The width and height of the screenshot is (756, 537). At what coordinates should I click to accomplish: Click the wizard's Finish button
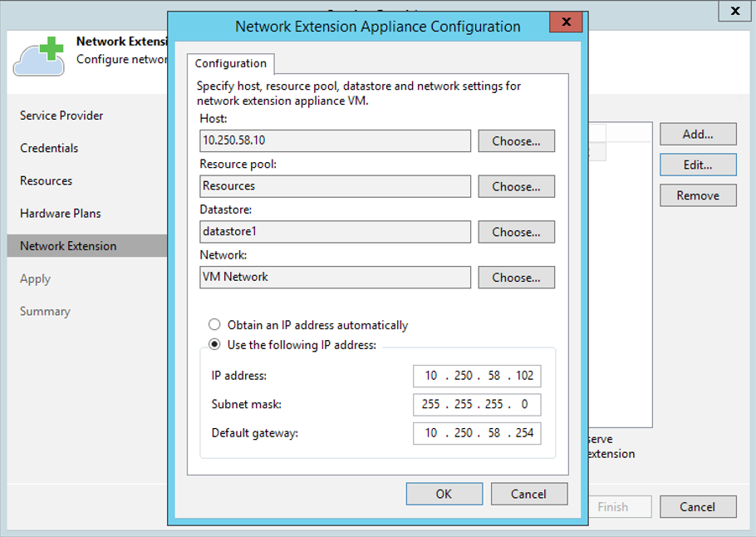point(620,506)
